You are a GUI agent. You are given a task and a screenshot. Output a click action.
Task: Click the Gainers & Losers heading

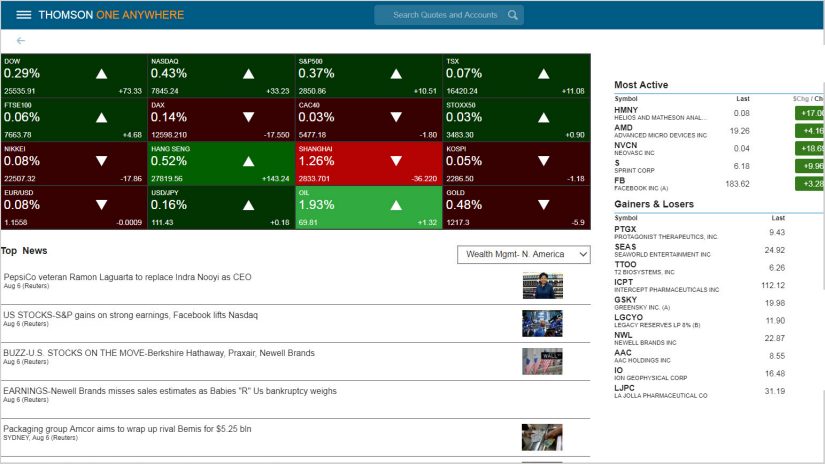click(654, 204)
